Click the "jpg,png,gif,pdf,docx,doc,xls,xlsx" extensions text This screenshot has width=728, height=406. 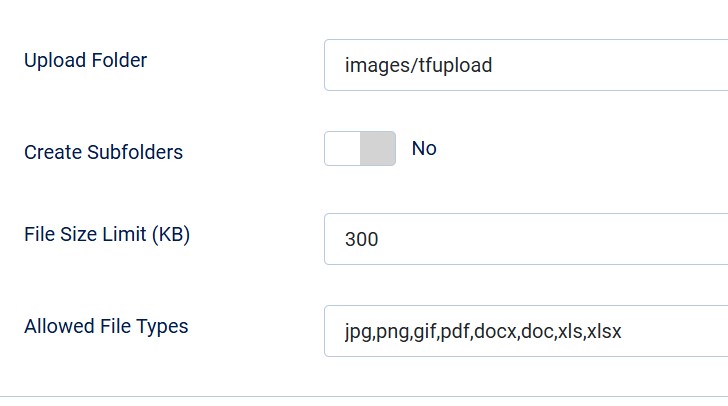483,332
